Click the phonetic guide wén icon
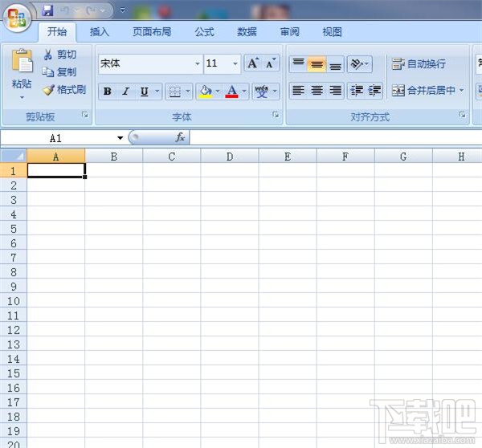This screenshot has width=482, height=448. pyautogui.click(x=262, y=92)
